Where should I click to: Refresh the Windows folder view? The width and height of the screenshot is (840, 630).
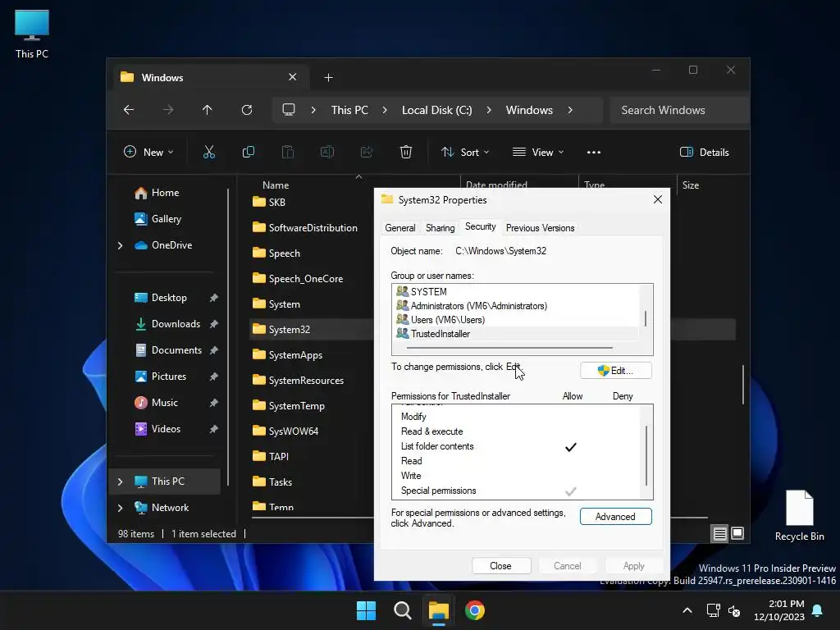point(247,110)
